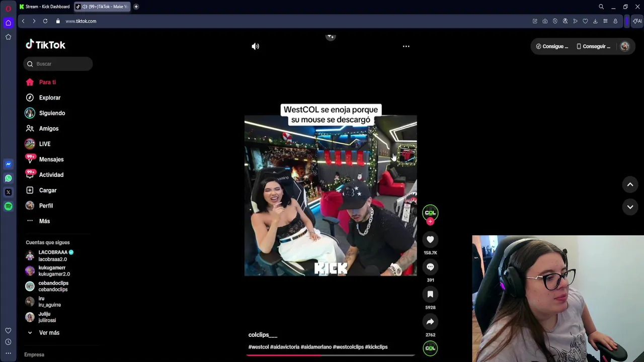Reload the TikTok page
The height and width of the screenshot is (362, 644).
(x=45, y=21)
